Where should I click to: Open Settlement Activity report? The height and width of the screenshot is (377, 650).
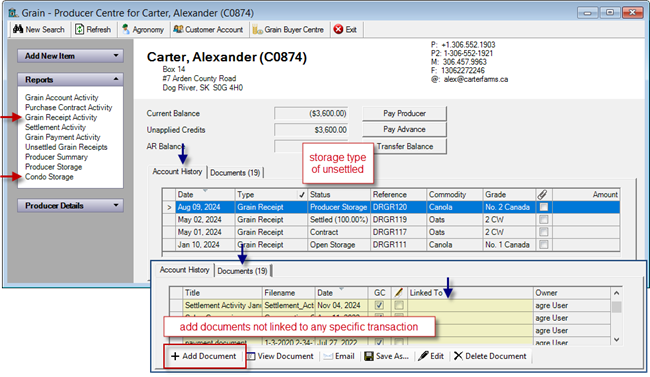(55, 127)
